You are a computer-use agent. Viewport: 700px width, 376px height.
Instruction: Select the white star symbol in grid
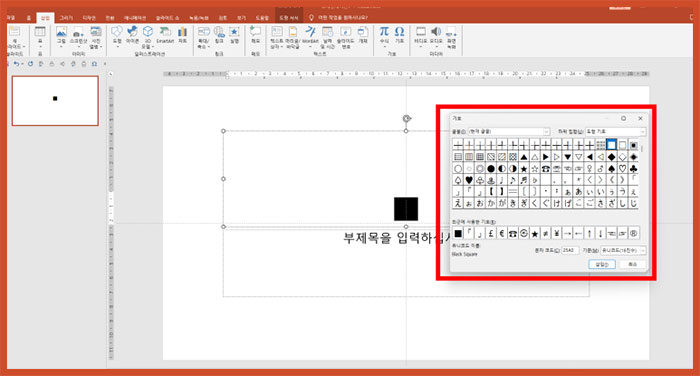(x=535, y=168)
